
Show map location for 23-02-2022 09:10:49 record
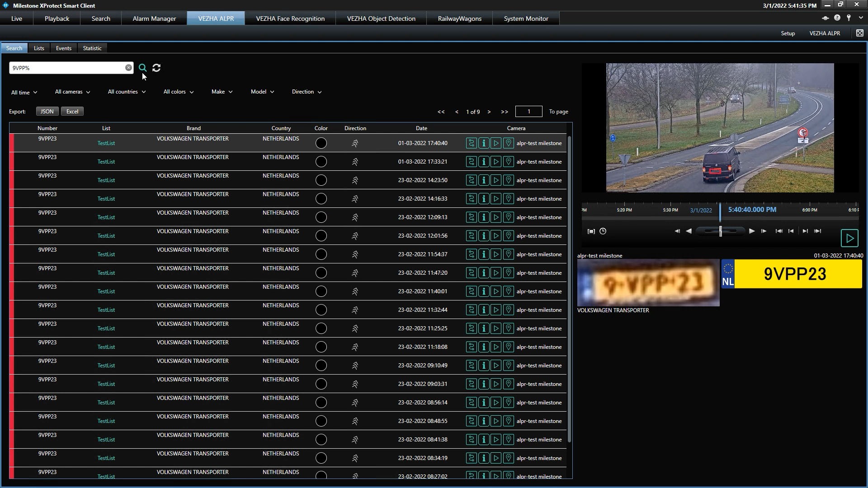tap(508, 366)
